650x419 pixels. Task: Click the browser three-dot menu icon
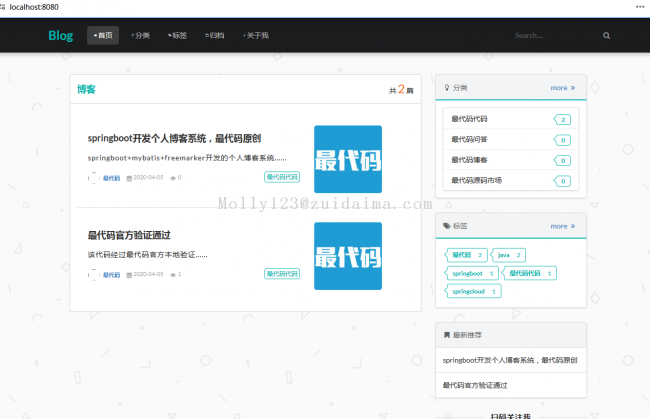639,6
